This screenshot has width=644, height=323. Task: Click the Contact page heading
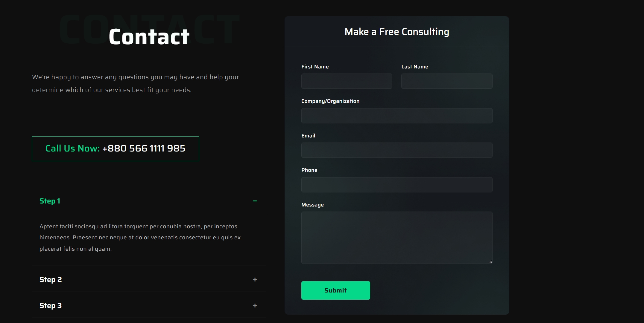point(149,37)
